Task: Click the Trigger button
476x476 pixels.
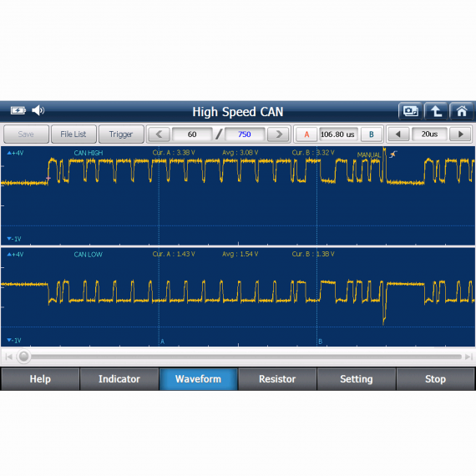Action: (121, 134)
